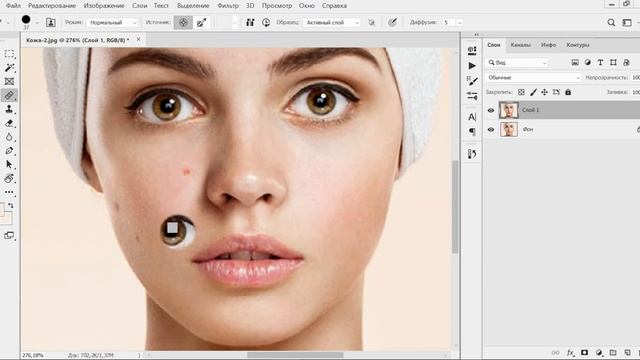Create a new group folder
Viewport: 640px width, 360px height.
(613, 353)
